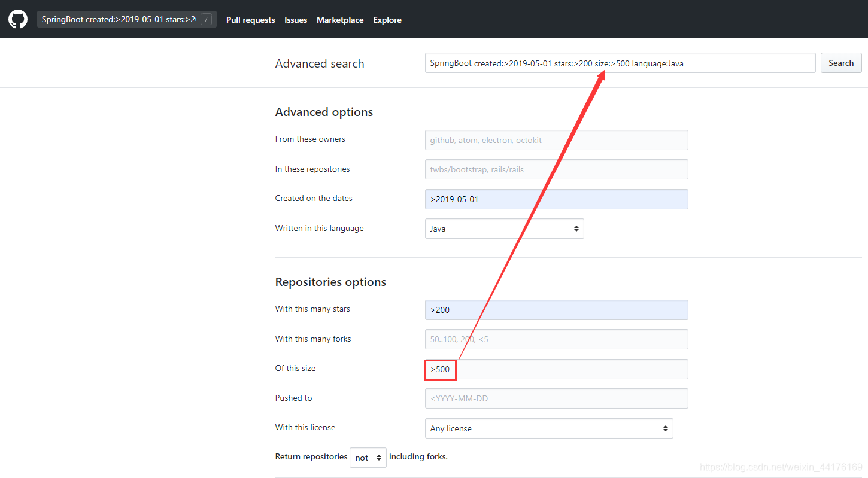Focus the Advanced search query field
868x478 pixels.
620,63
